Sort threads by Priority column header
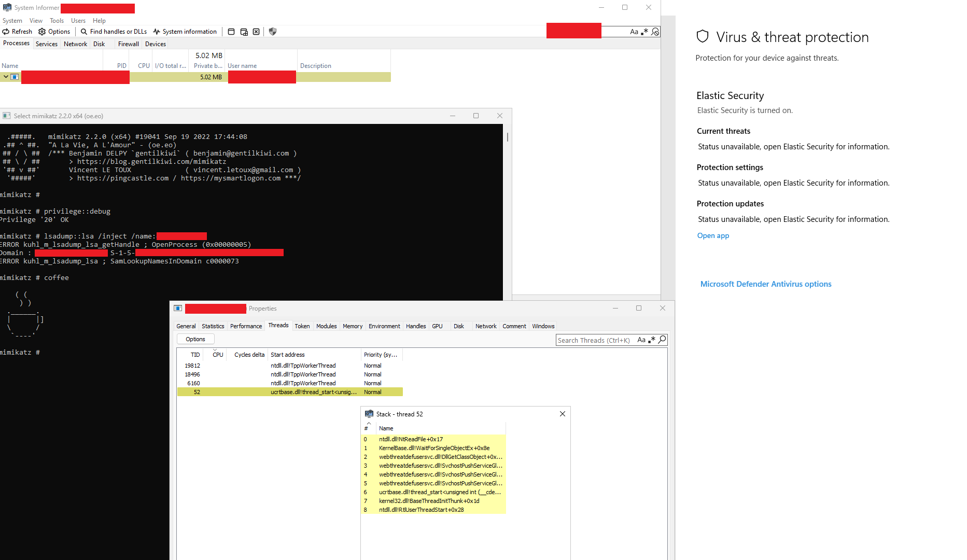 [x=382, y=355]
